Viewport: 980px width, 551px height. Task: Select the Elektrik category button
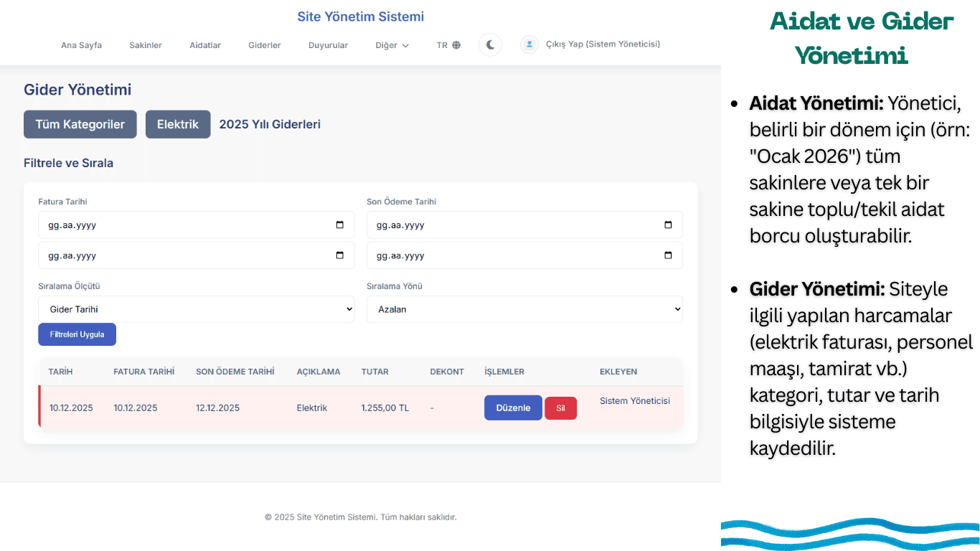pos(178,124)
